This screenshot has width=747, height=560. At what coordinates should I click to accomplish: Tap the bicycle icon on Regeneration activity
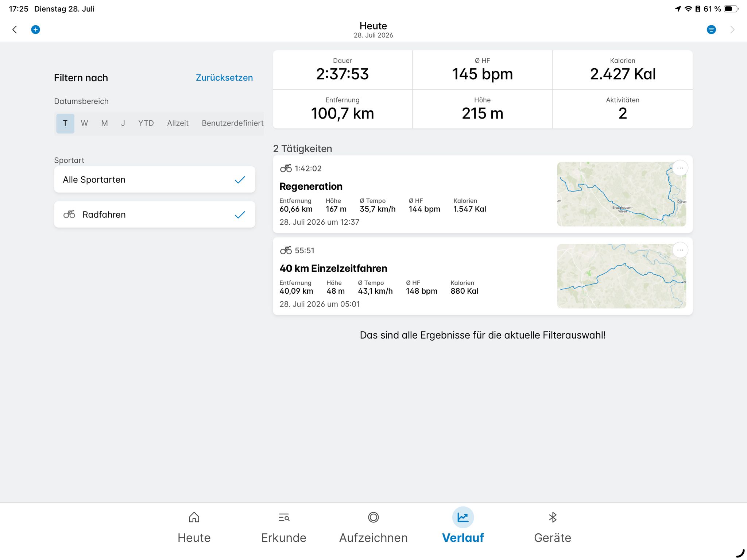(286, 168)
